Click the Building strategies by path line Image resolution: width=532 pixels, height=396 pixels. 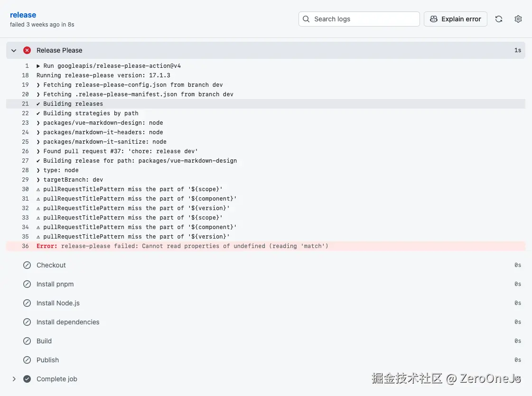point(266,113)
